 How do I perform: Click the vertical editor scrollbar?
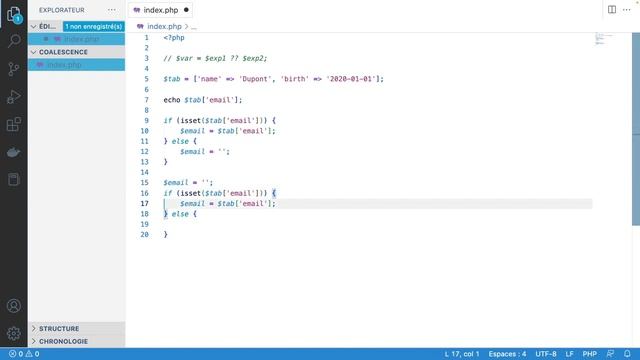(x=636, y=129)
